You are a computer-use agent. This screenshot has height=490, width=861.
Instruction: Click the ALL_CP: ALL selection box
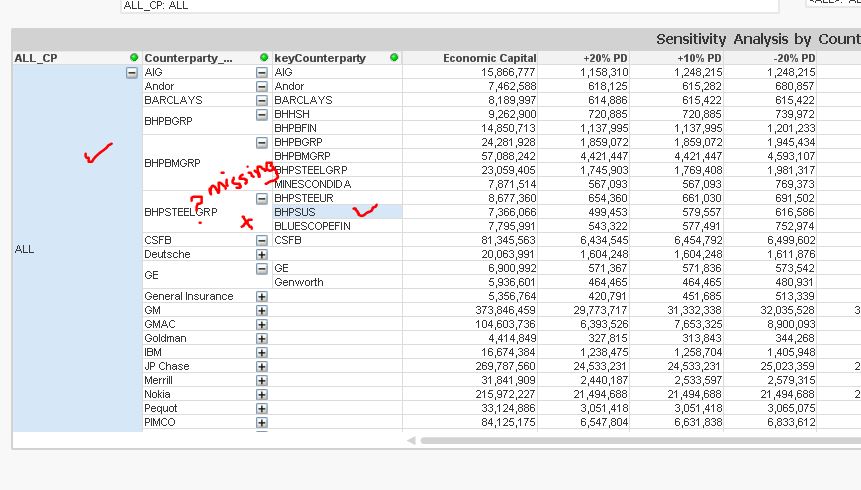point(449,6)
